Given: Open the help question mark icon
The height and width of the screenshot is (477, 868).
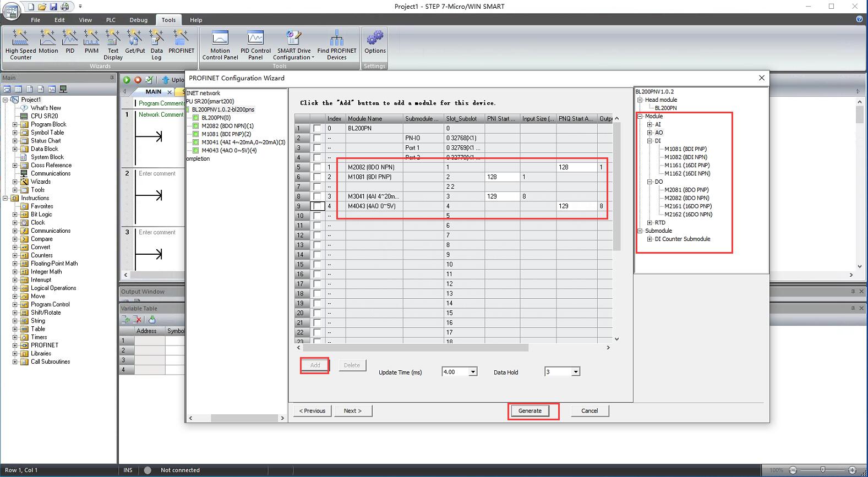Looking at the screenshot, I should pos(859,19).
